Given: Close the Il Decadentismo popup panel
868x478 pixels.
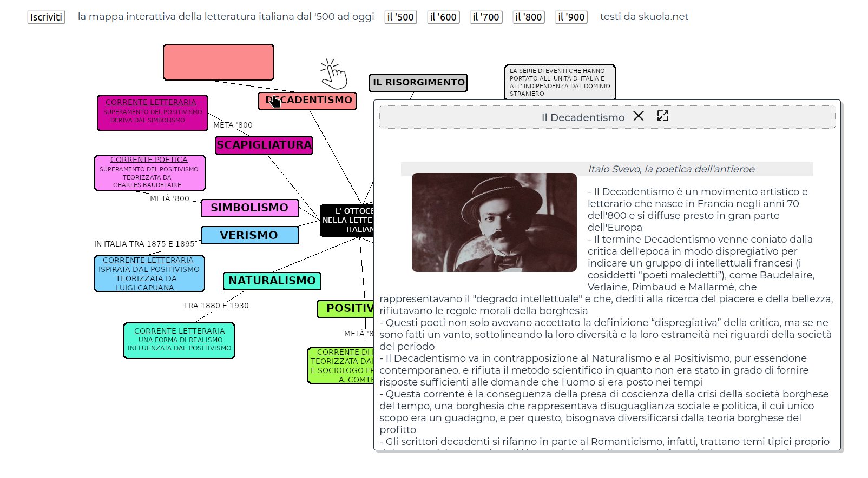Looking at the screenshot, I should pos(639,116).
